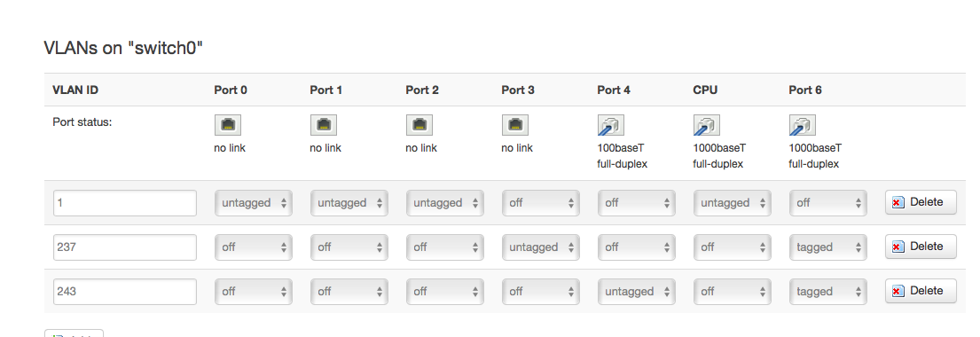The width and height of the screenshot is (980, 337).
Task: Click the Port 6 connected link icon
Action: [x=802, y=125]
